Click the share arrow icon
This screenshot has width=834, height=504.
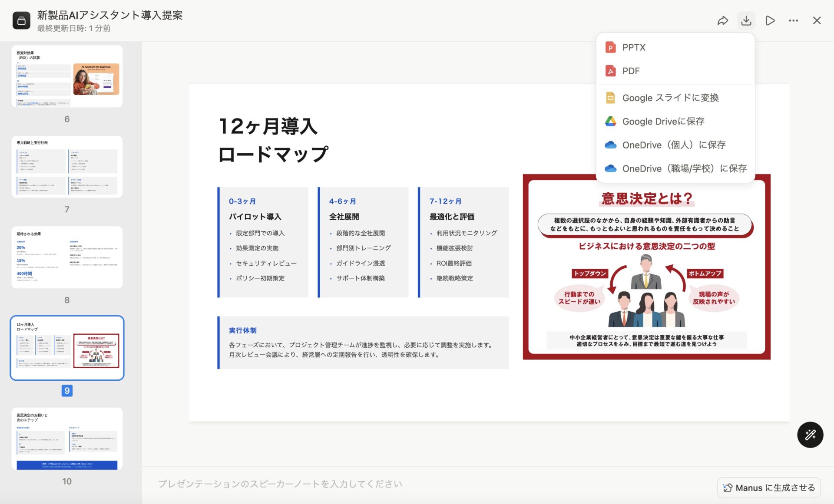coord(722,20)
